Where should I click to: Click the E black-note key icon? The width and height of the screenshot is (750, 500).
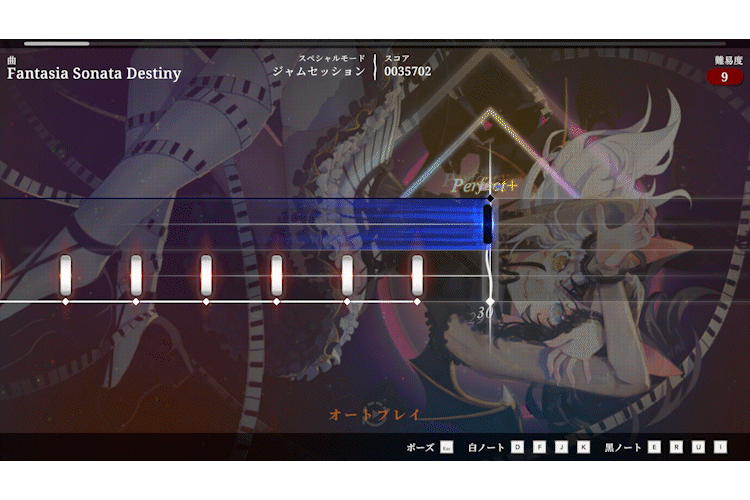click(x=654, y=447)
